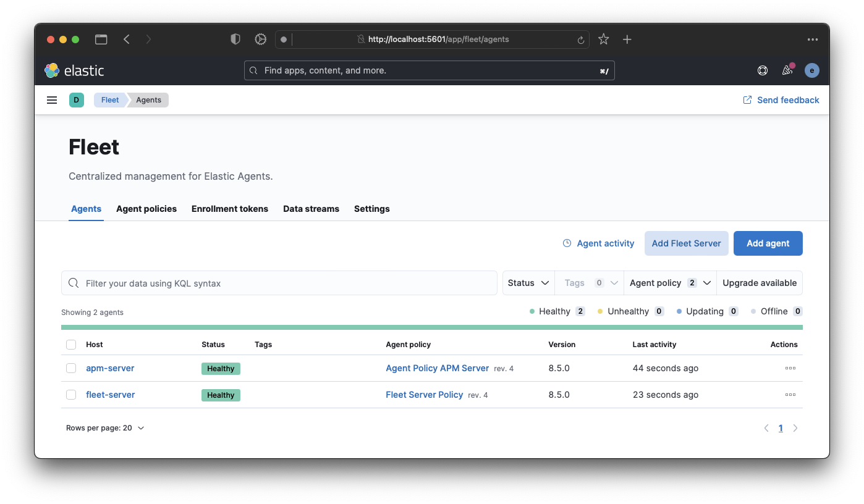Click the Healthy badge for fleet-server
864x504 pixels.
coord(221,395)
